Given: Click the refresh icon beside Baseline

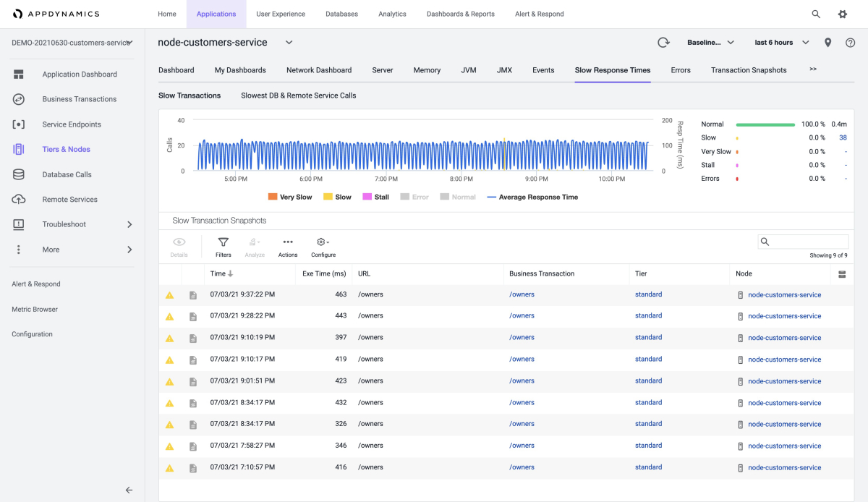Looking at the screenshot, I should 663,43.
